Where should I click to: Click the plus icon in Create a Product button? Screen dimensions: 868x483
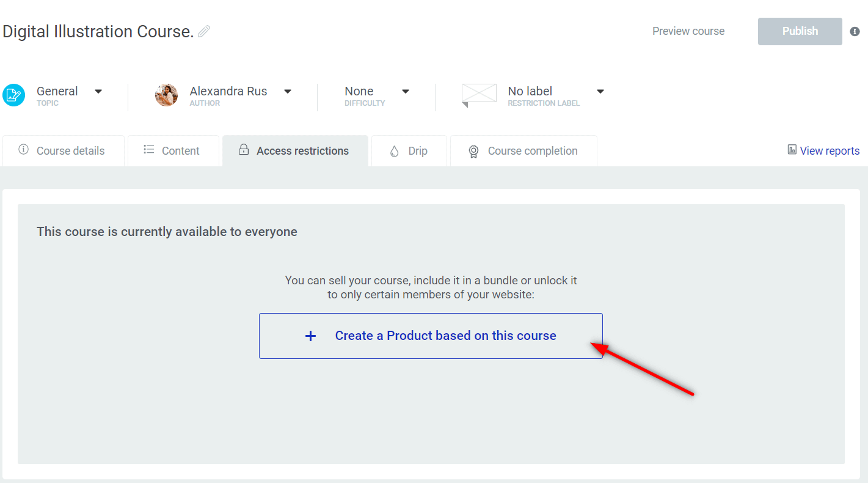point(310,336)
